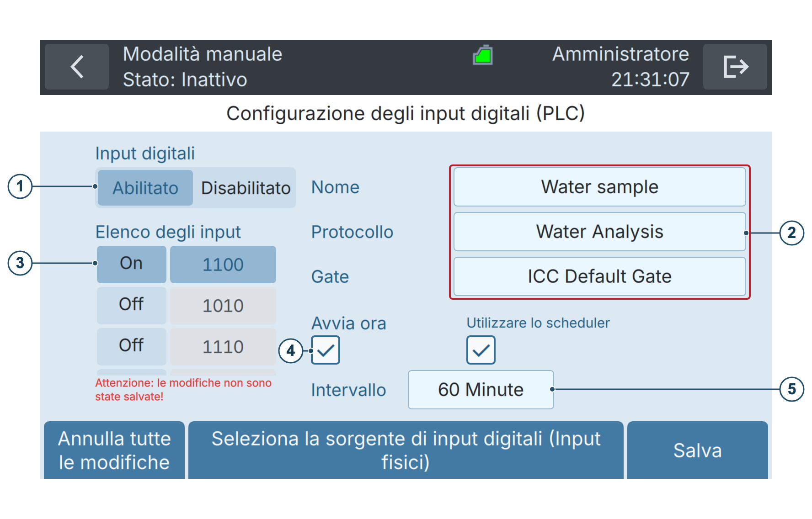This screenshot has width=812, height=519.
Task: Open the Protocollo selector Water Analysis
Action: [x=600, y=232]
